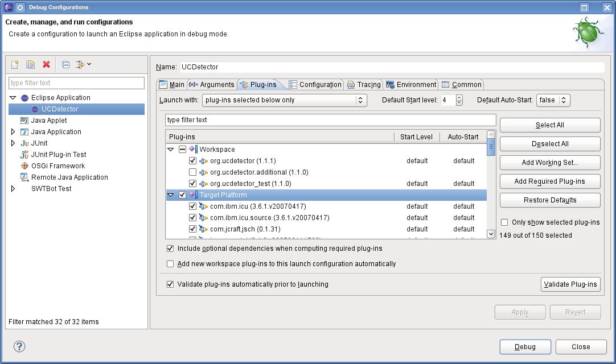Switch to the Tracing tab
Image resolution: width=616 pixels, height=364 pixels.
364,84
